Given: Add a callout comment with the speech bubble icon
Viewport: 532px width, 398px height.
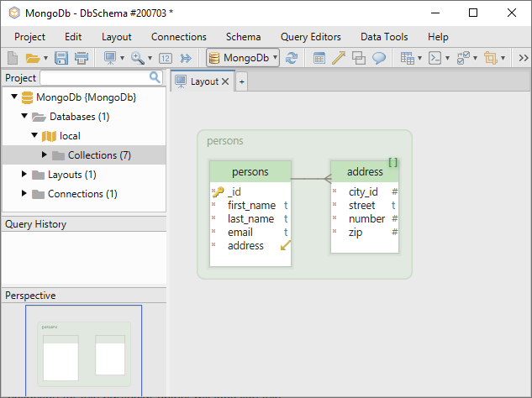Looking at the screenshot, I should pyautogui.click(x=379, y=58).
